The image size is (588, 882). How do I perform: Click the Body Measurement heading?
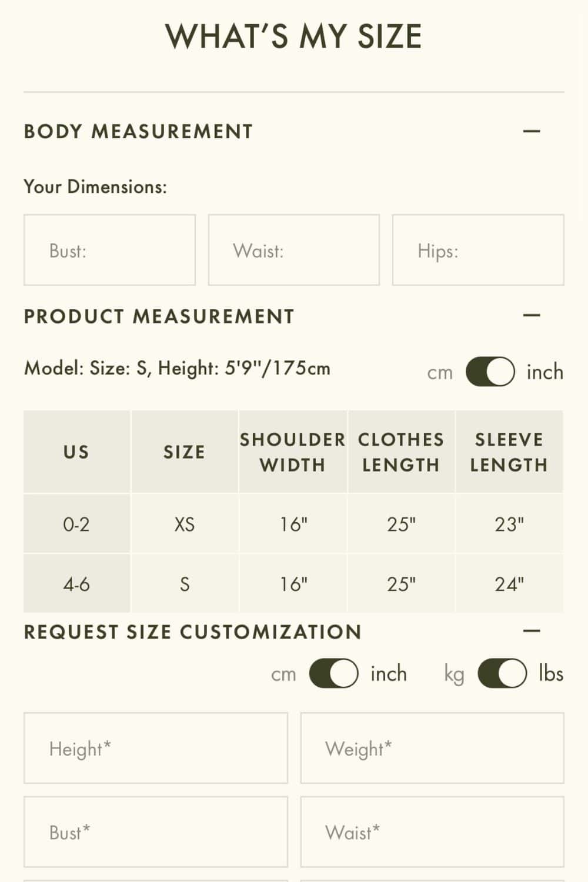point(138,131)
